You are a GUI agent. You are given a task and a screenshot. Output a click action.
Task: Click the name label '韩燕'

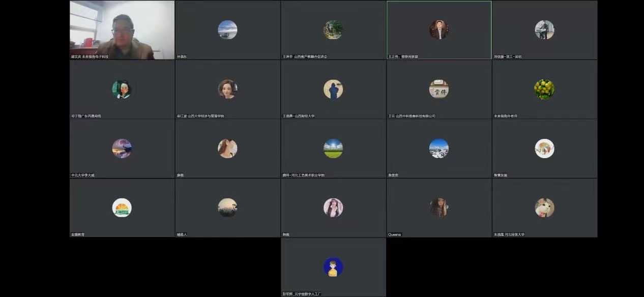point(286,234)
